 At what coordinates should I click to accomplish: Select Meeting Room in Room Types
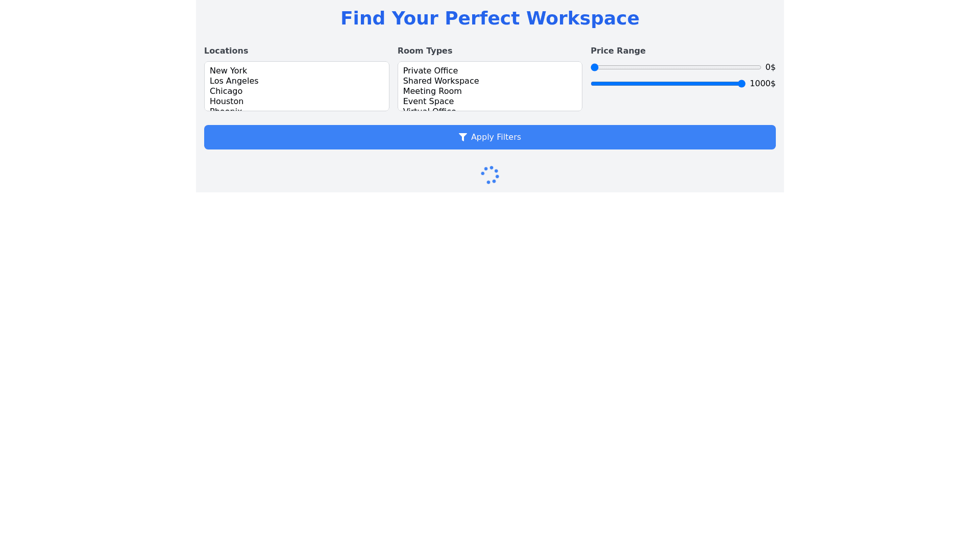pos(432,91)
